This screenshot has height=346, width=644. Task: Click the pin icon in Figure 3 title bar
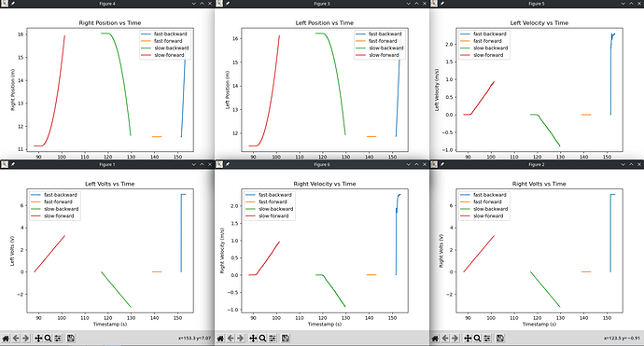pyautogui.click(x=228, y=4)
